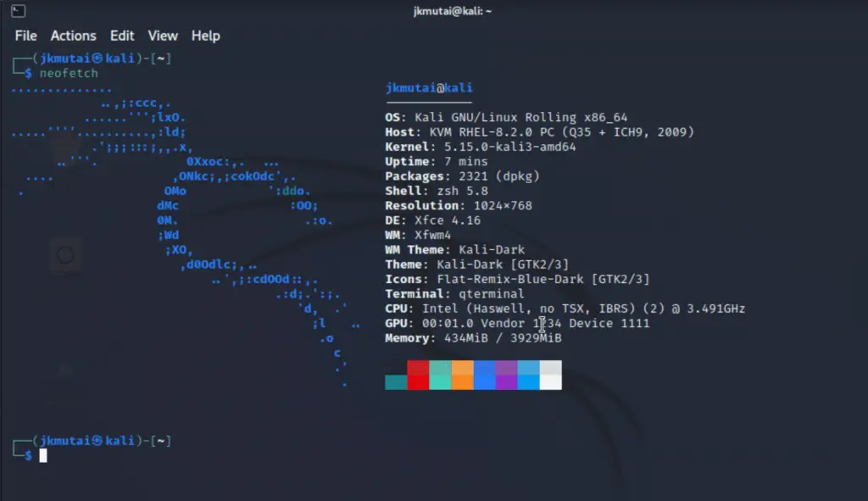Viewport: 868px width, 501px height.
Task: Open the File menu
Action: [x=26, y=36]
